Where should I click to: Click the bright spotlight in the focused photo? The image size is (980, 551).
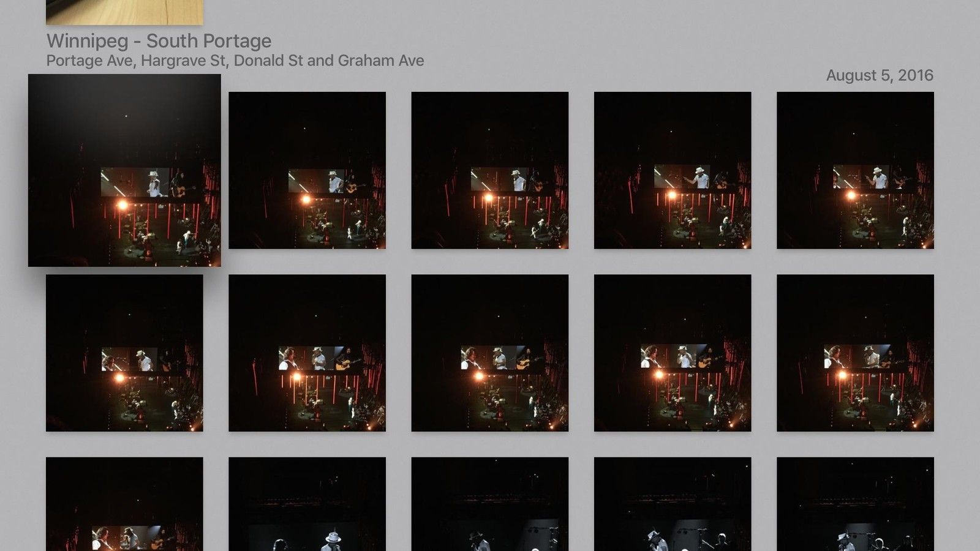pyautogui.click(x=123, y=206)
